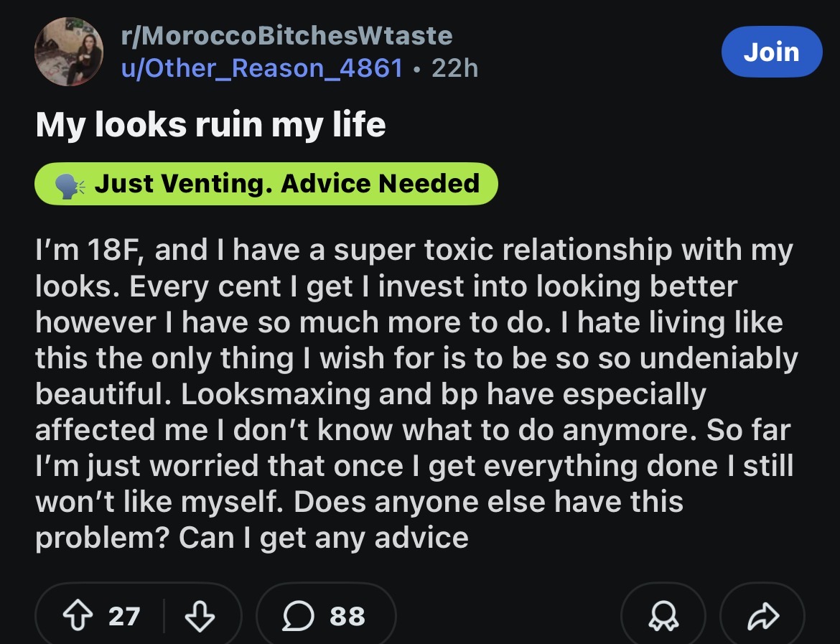Click the 22h post timestamp
The image size is (840, 644).
pyautogui.click(x=455, y=69)
